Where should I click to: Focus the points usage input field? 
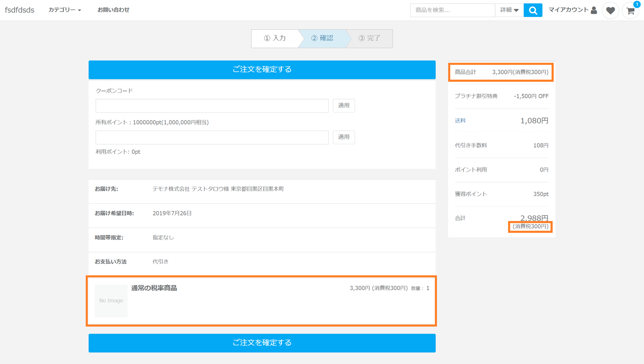pos(212,137)
